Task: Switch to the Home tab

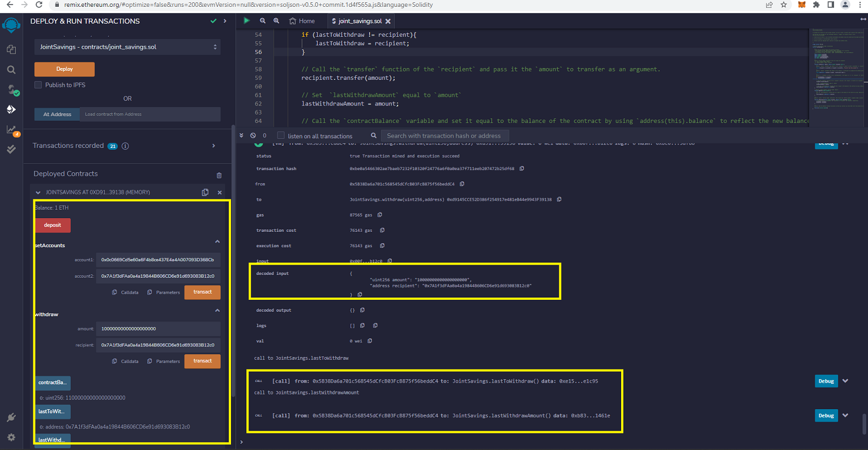Action: [302, 21]
